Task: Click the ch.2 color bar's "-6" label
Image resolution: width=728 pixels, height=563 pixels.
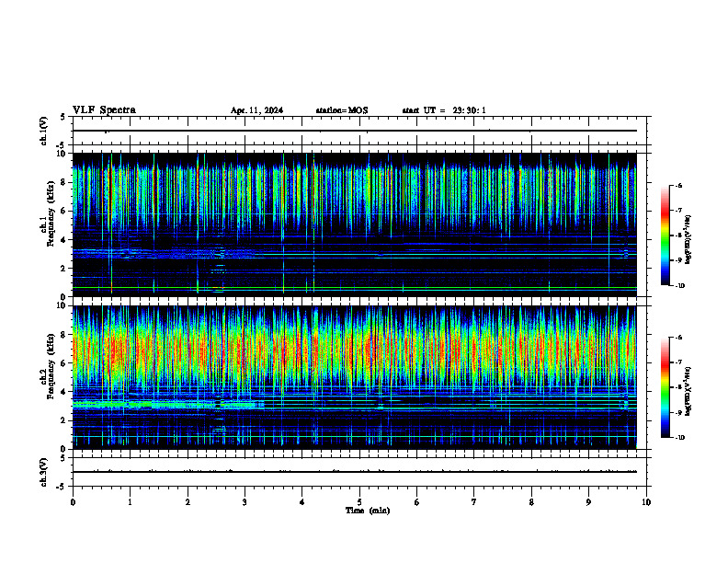Action: pos(678,338)
